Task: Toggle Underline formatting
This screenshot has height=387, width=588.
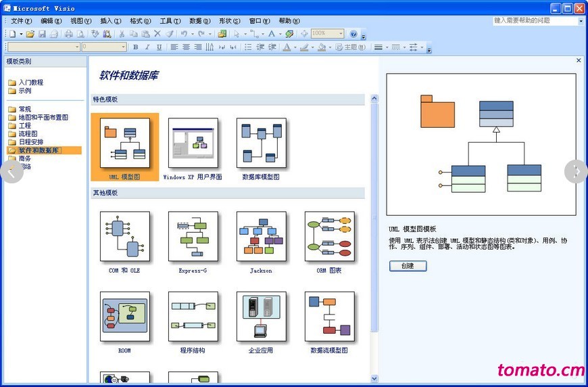Action: tap(160, 47)
